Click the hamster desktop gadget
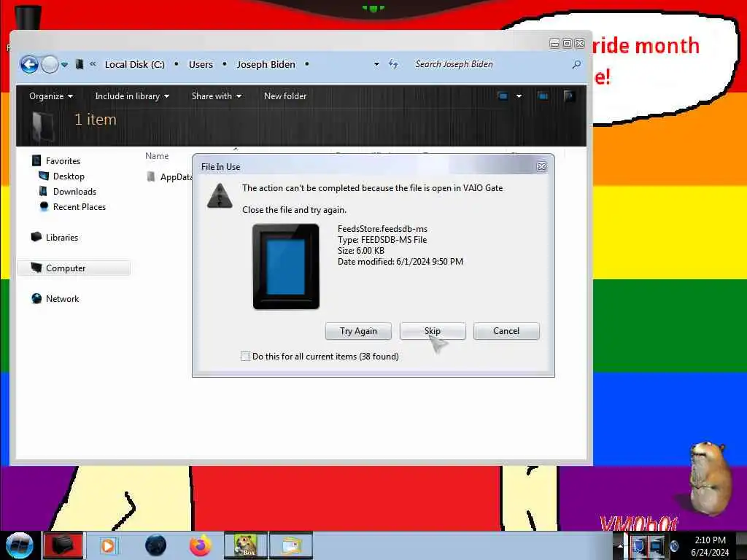The image size is (747, 560). (711, 478)
